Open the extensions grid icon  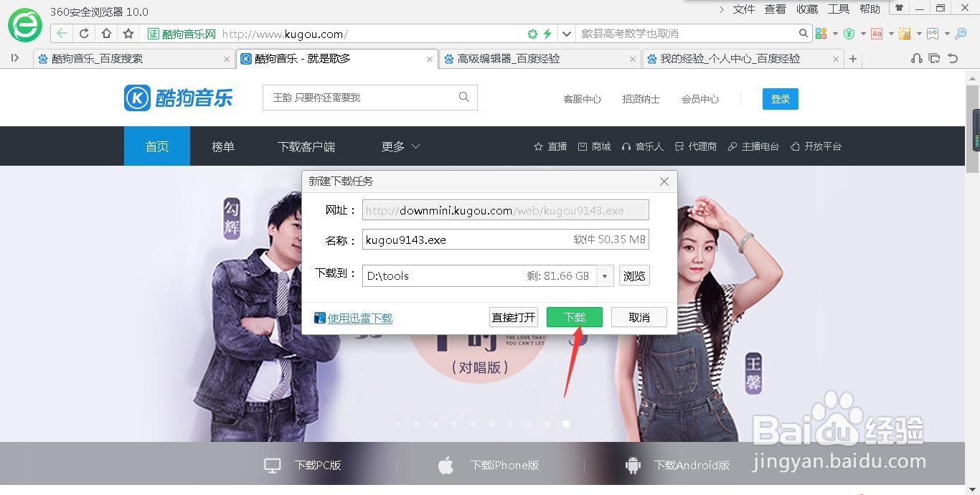[x=821, y=34]
